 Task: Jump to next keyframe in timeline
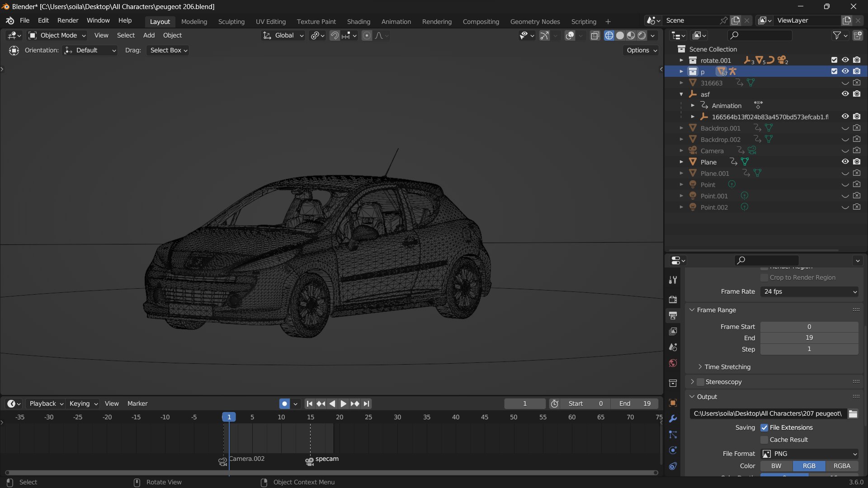355,404
